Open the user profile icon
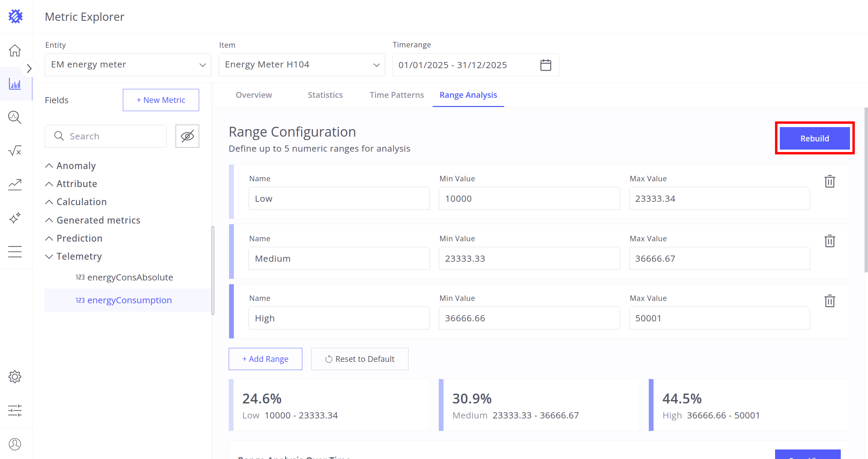This screenshot has height=459, width=868. pyautogui.click(x=15, y=444)
